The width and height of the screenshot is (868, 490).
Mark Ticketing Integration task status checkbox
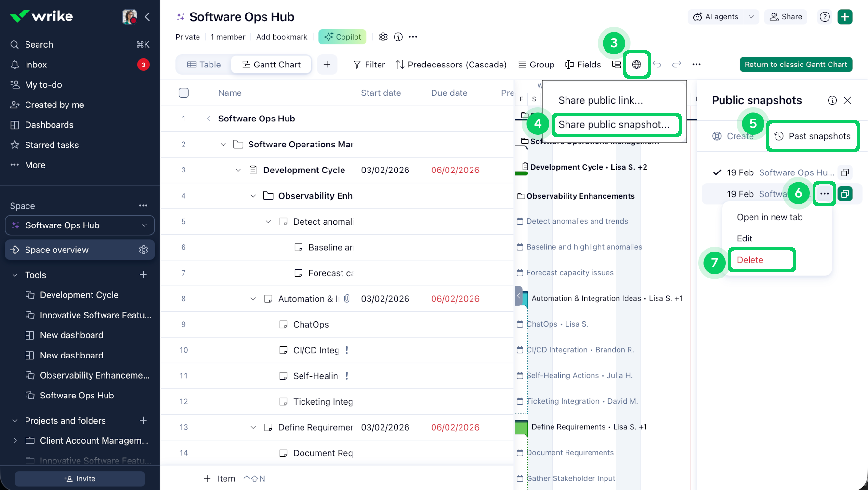pos(284,402)
